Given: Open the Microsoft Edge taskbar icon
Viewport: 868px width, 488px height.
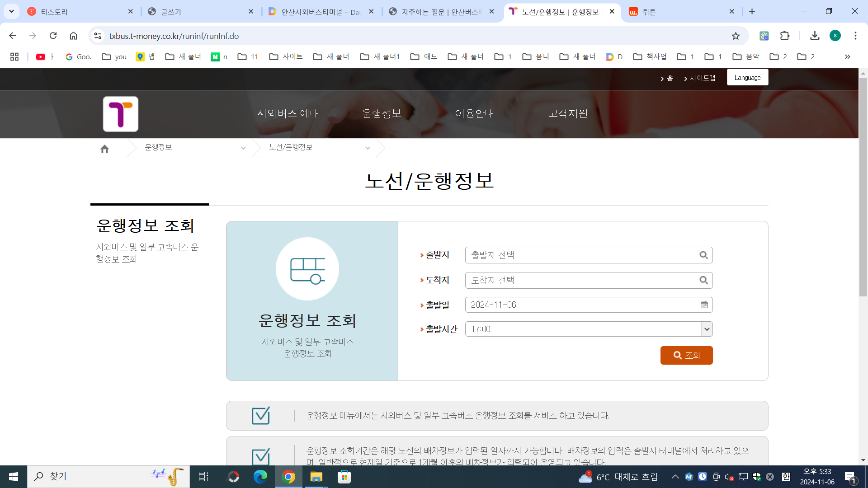Looking at the screenshot, I should click(260, 477).
